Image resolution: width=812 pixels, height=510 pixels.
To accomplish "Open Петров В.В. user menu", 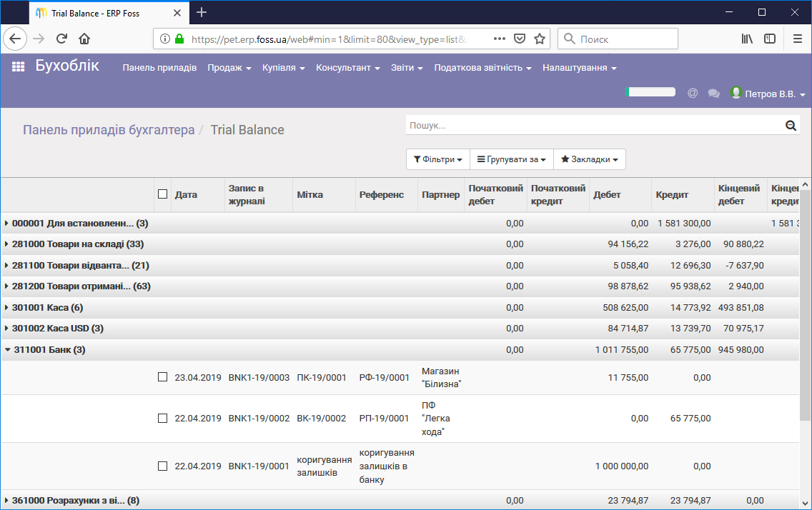I will 768,94.
